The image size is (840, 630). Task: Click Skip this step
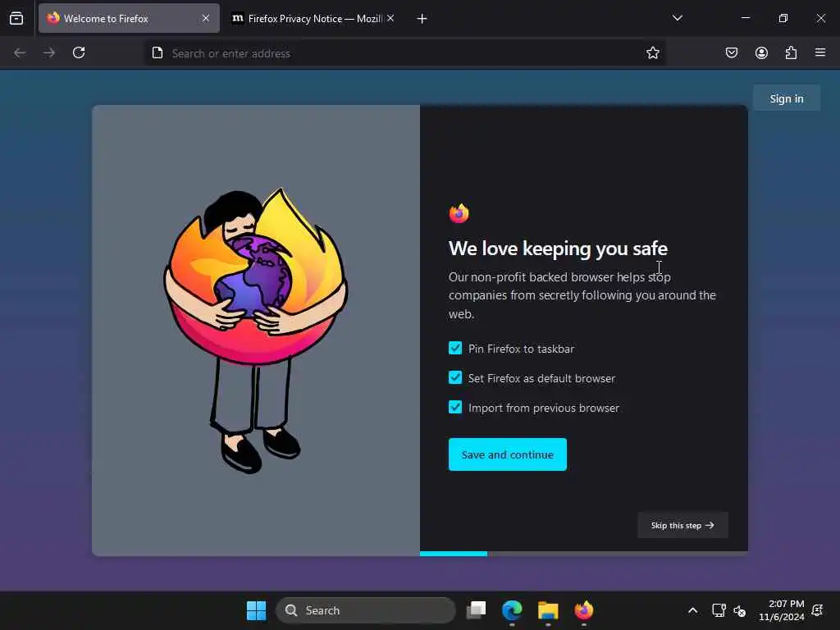682,525
